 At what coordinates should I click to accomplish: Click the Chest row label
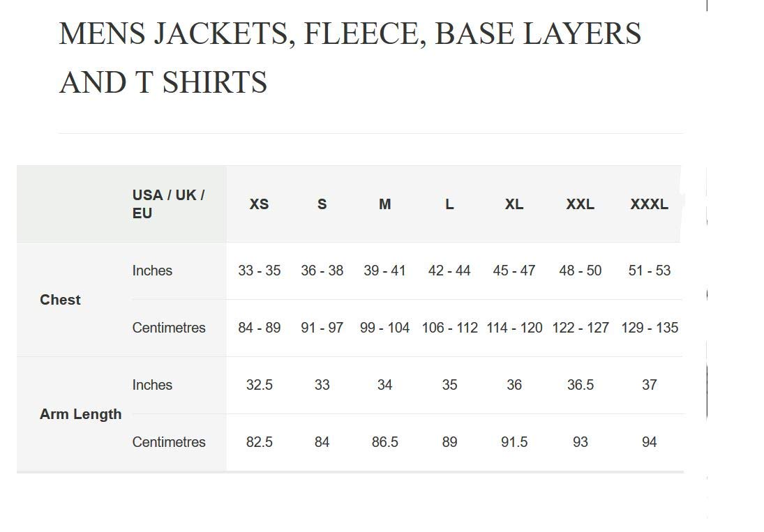(x=60, y=300)
